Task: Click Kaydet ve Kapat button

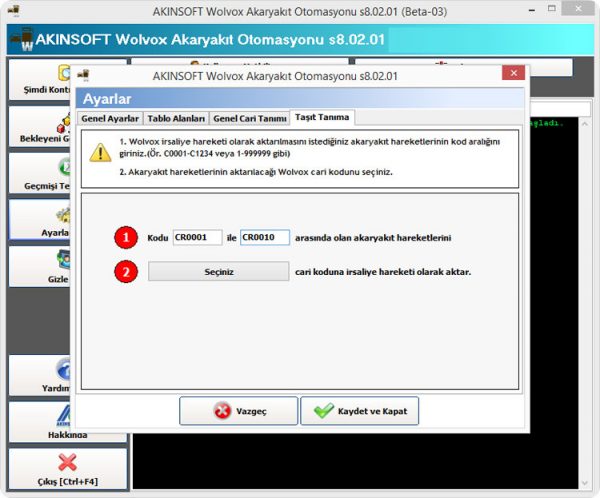Action: (360, 411)
